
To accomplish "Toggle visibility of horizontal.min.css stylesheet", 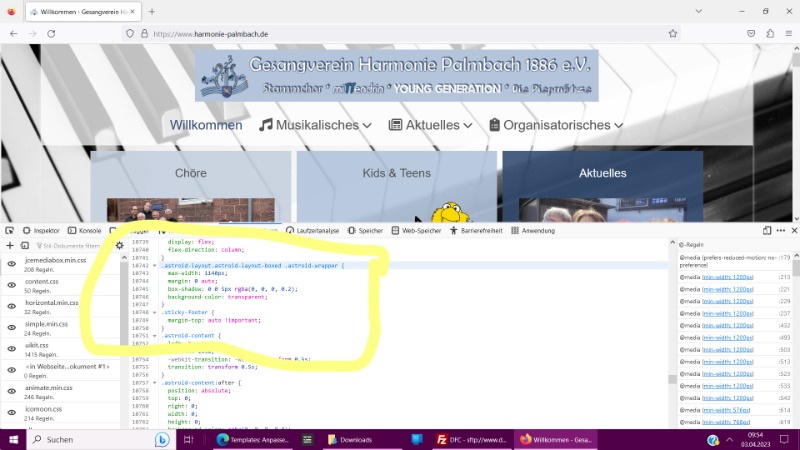I will coord(12,306).
